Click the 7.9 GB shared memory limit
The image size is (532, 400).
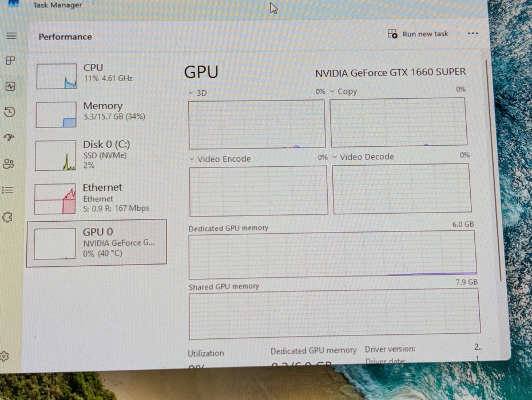coord(467,282)
